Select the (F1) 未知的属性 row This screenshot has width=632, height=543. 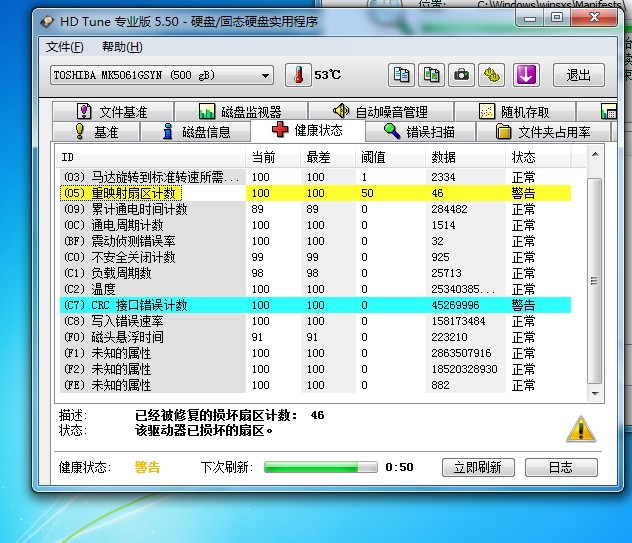pos(316,353)
